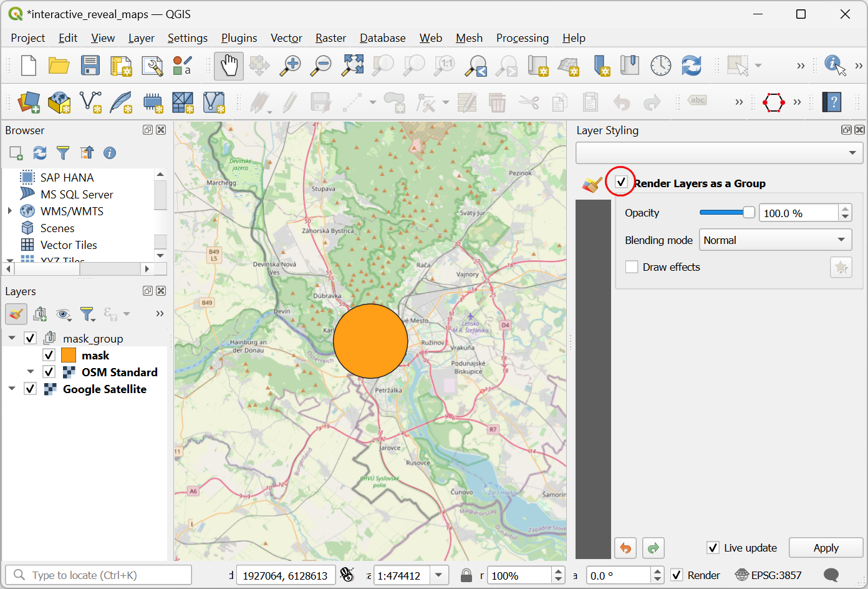Click Filter Legend funnel icon in Layers
868x589 pixels.
click(x=87, y=314)
